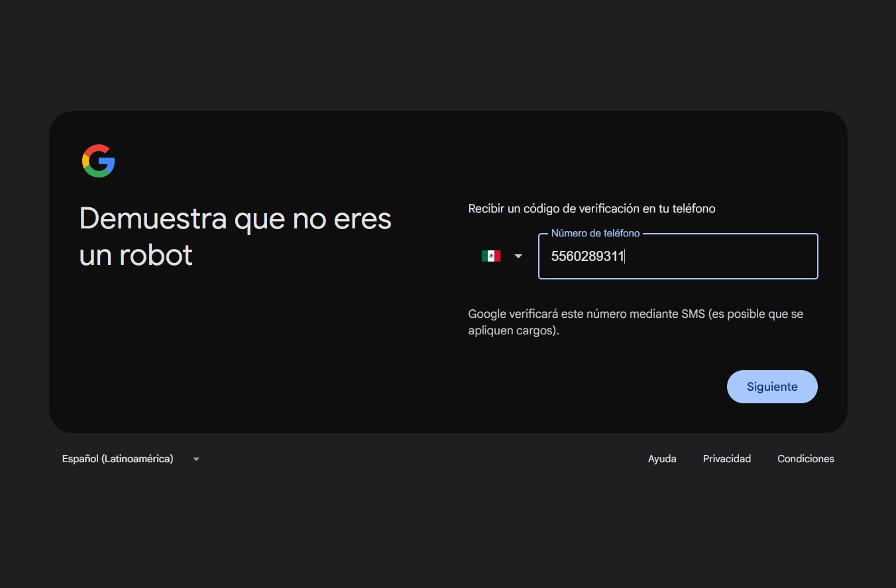896x588 pixels.
Task: Click the "Google verificará este número" notice
Action: (x=636, y=322)
